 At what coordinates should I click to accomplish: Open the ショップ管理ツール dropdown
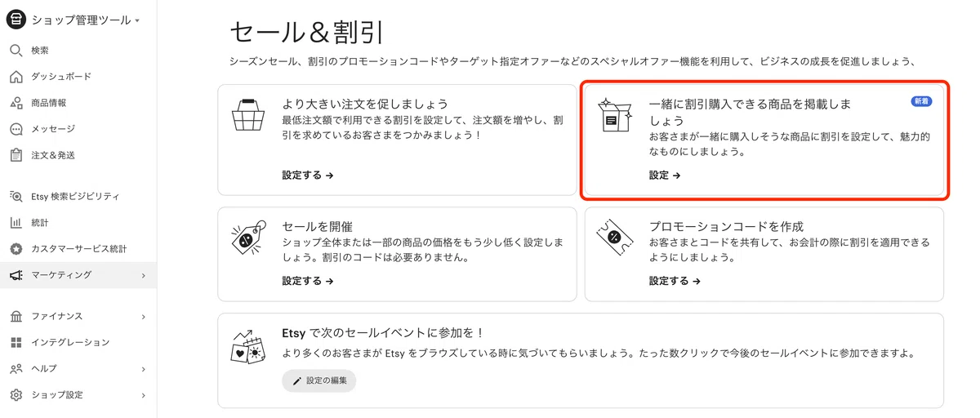(86, 20)
